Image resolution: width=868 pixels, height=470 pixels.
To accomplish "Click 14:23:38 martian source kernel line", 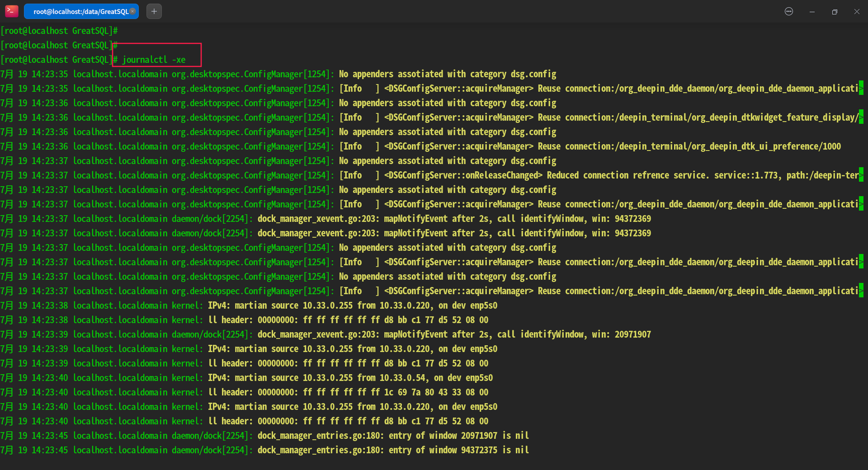I will pyautogui.click(x=249, y=305).
